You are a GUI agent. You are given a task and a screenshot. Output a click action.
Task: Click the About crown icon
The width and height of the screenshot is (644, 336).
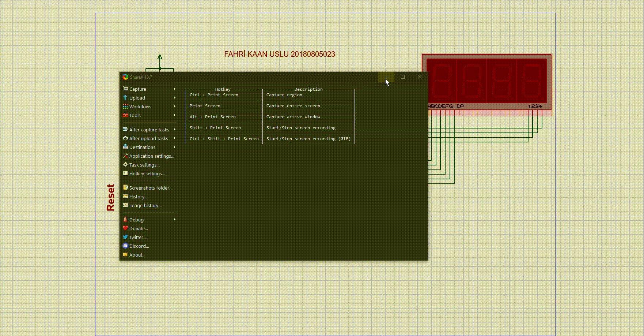[x=125, y=255]
